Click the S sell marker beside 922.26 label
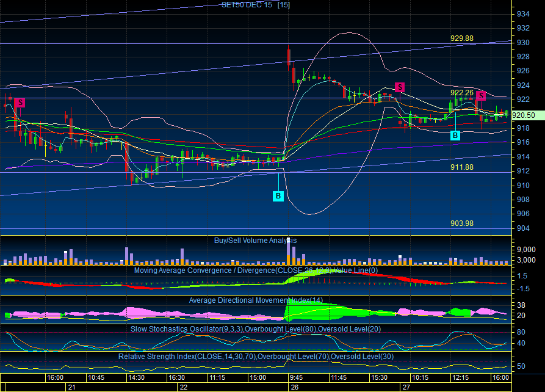Image resolution: width=545 pixels, height=392 pixels. click(481, 95)
